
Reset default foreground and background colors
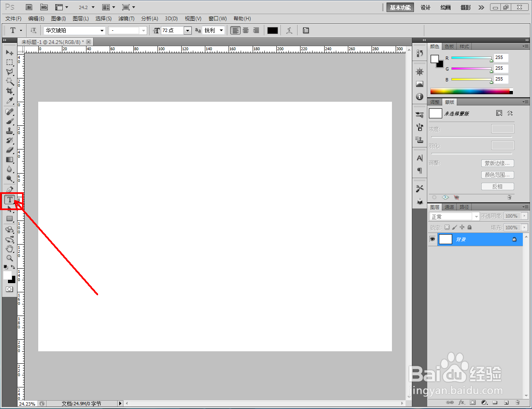[6, 267]
